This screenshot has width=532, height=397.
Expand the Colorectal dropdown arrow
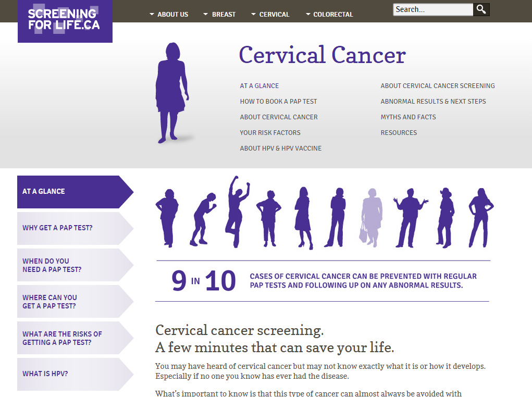point(308,14)
